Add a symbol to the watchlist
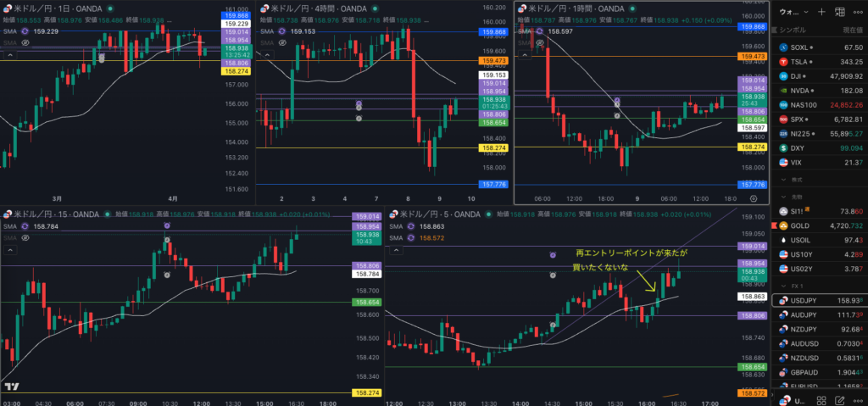The image size is (868, 406). [821, 12]
